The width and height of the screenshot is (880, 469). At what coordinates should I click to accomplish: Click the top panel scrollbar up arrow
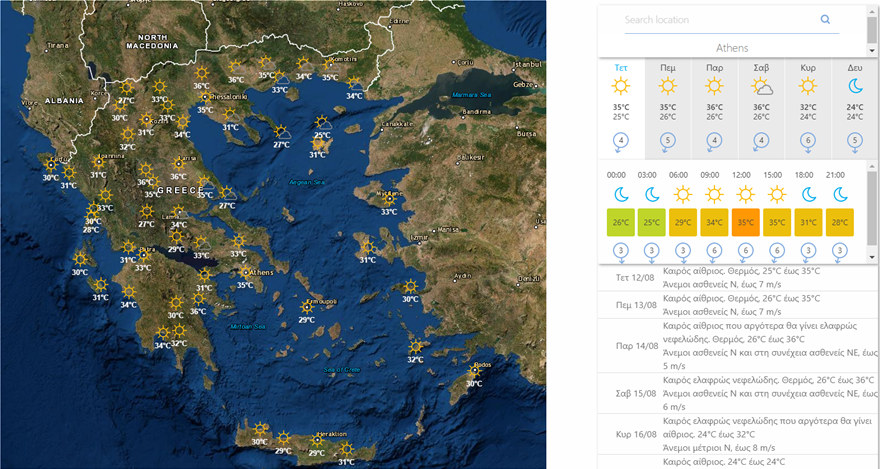[x=872, y=10]
